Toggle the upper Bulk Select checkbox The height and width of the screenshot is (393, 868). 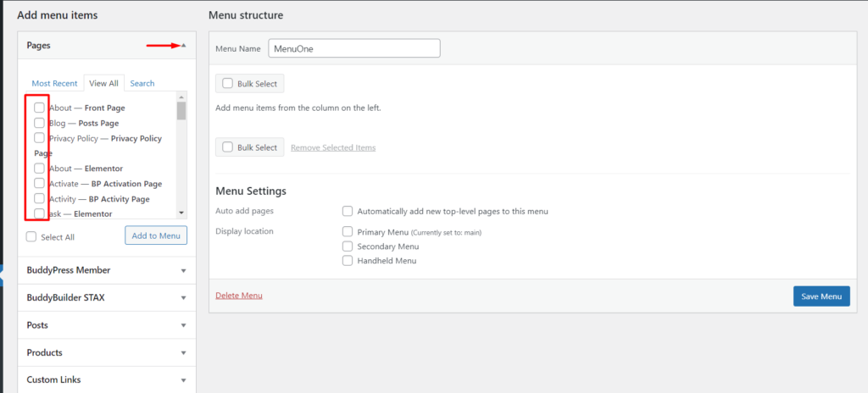point(227,84)
